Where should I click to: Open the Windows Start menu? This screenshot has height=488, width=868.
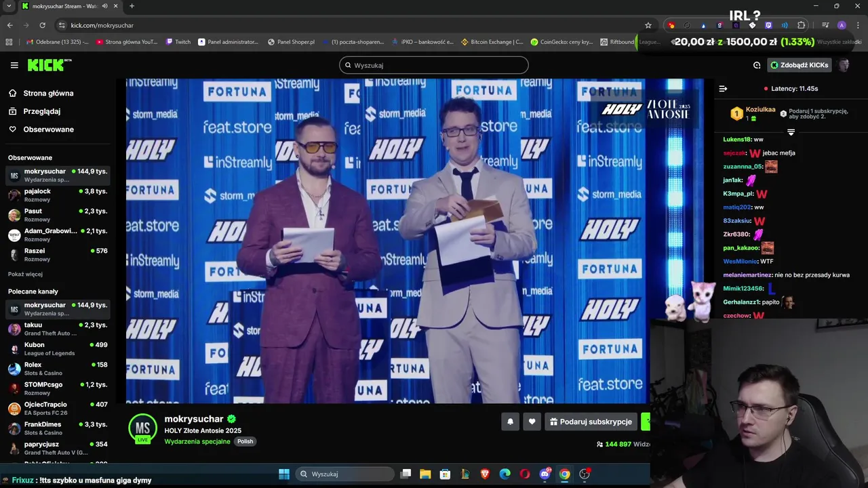click(284, 474)
